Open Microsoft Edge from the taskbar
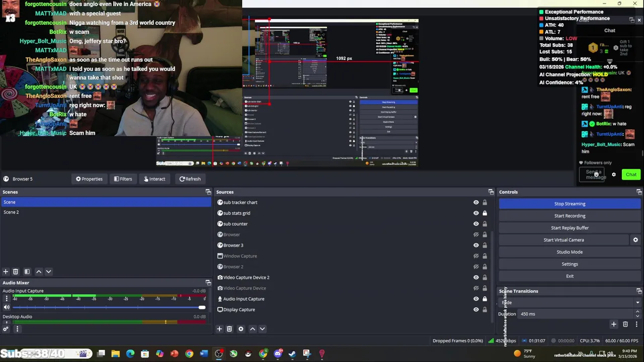 [130, 354]
